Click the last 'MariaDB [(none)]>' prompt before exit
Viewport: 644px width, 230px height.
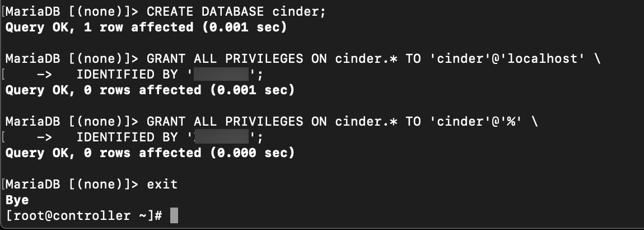point(72,184)
